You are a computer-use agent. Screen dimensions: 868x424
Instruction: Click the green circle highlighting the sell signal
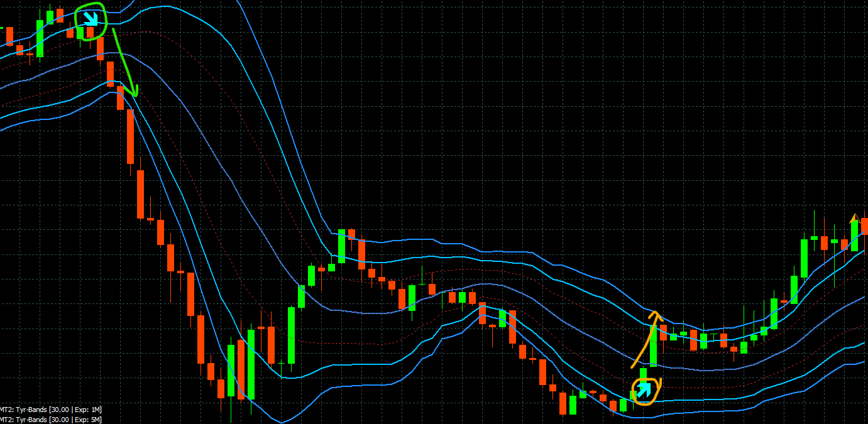(x=90, y=20)
